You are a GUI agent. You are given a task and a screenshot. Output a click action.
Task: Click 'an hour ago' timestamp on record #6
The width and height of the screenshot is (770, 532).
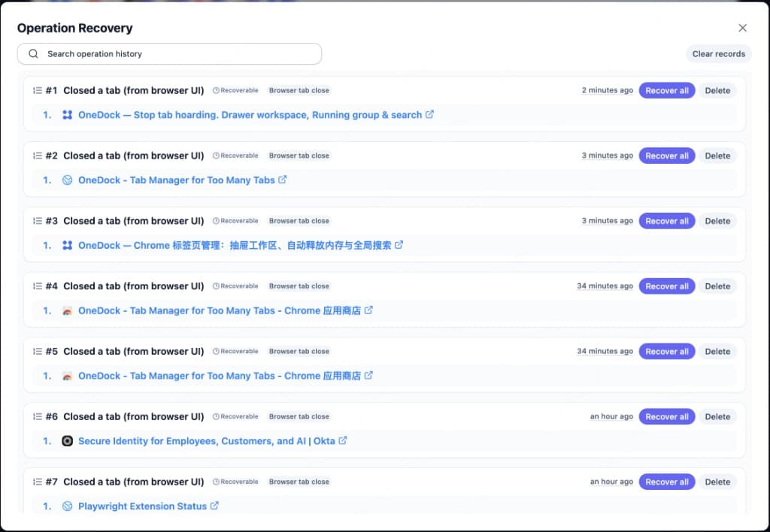tap(611, 417)
